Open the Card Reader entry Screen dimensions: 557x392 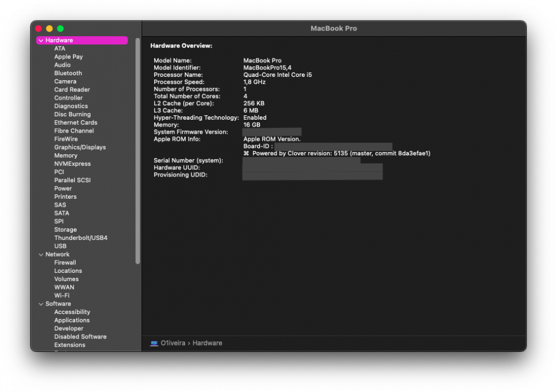(x=72, y=90)
